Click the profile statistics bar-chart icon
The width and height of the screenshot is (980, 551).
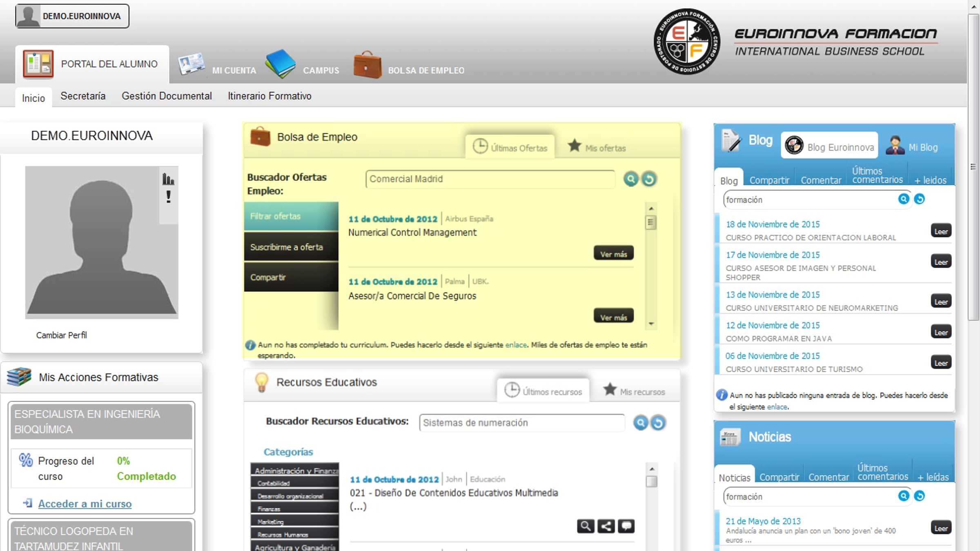point(168,179)
